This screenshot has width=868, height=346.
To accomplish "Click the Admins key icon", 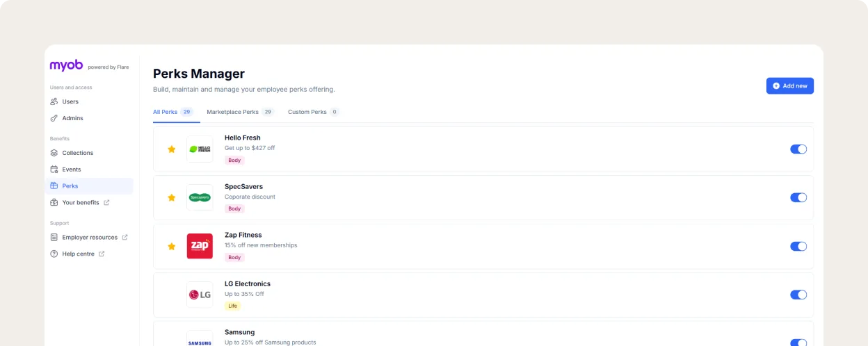I will [54, 118].
